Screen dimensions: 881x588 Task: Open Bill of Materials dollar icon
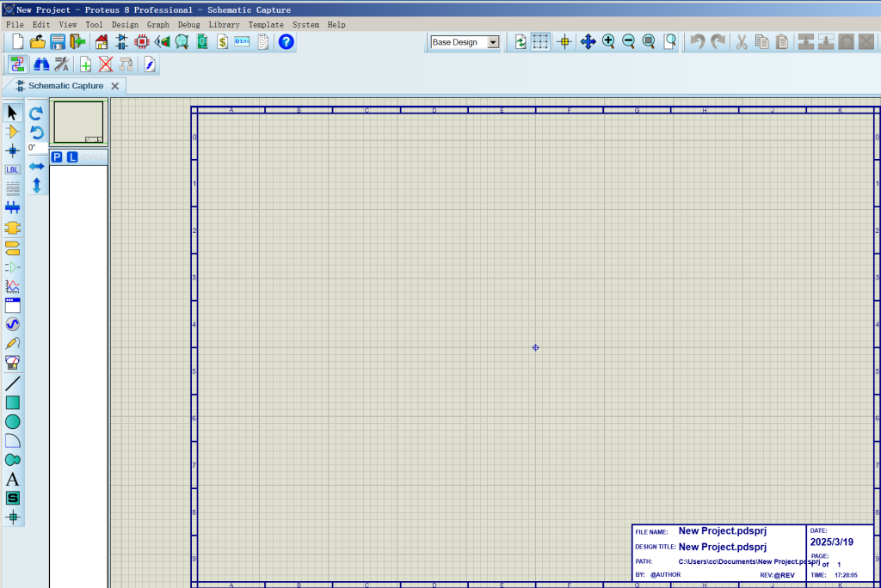tap(223, 41)
